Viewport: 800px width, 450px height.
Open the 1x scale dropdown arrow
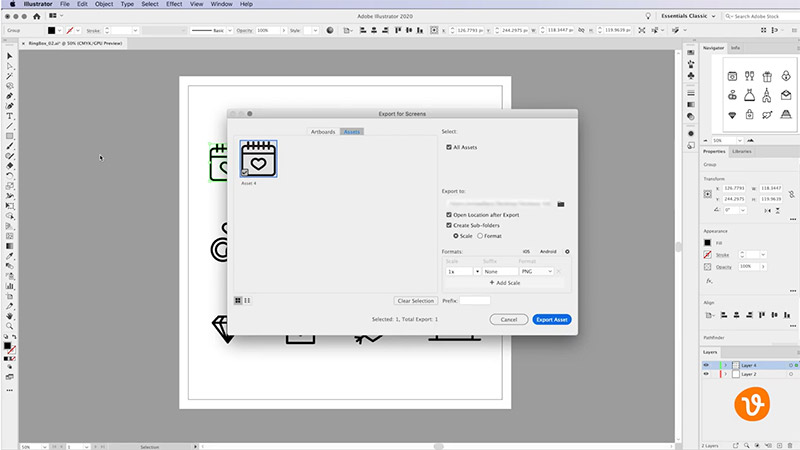[477, 271]
